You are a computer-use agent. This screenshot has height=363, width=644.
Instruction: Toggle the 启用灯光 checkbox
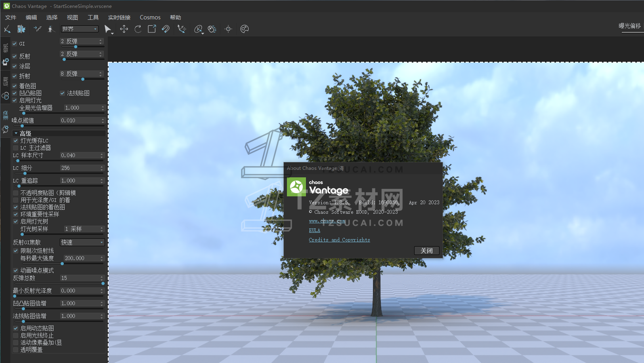[15, 100]
